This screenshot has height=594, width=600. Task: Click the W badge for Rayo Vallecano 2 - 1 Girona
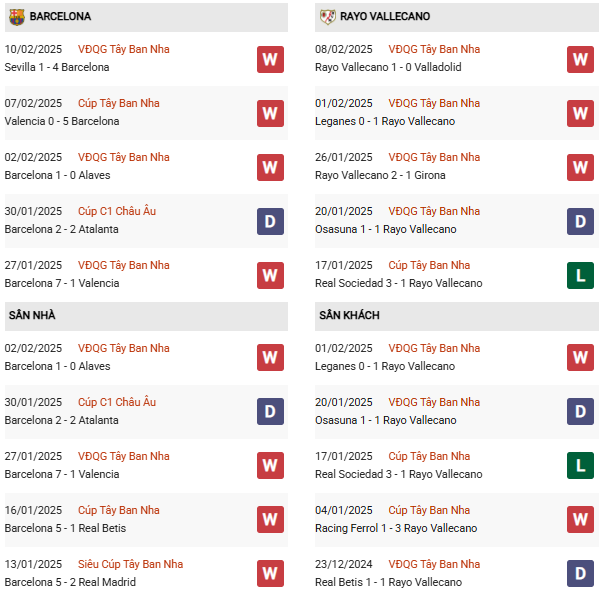click(580, 167)
